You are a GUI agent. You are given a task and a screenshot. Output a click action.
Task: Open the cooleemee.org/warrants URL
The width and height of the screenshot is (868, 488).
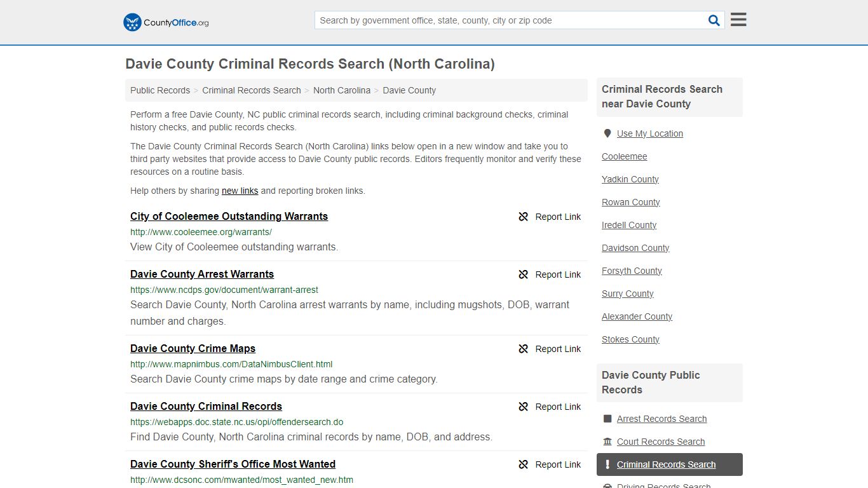(201, 232)
